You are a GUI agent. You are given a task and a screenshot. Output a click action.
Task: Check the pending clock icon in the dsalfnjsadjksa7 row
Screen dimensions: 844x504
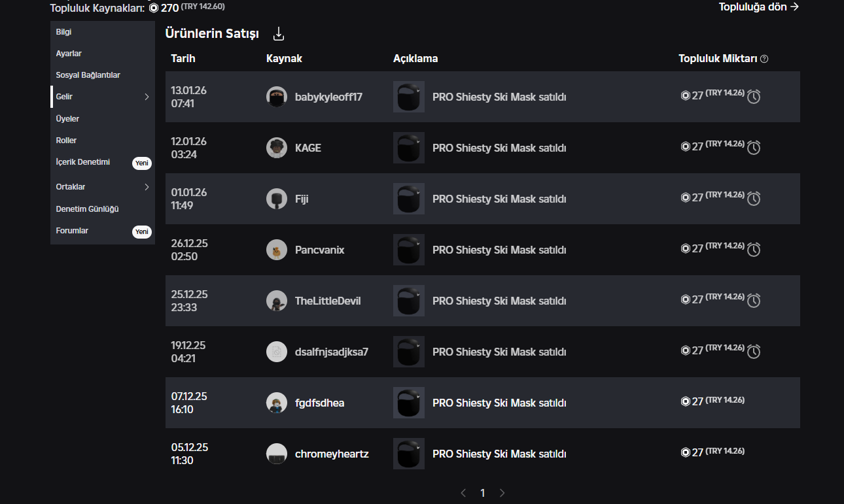tap(754, 352)
